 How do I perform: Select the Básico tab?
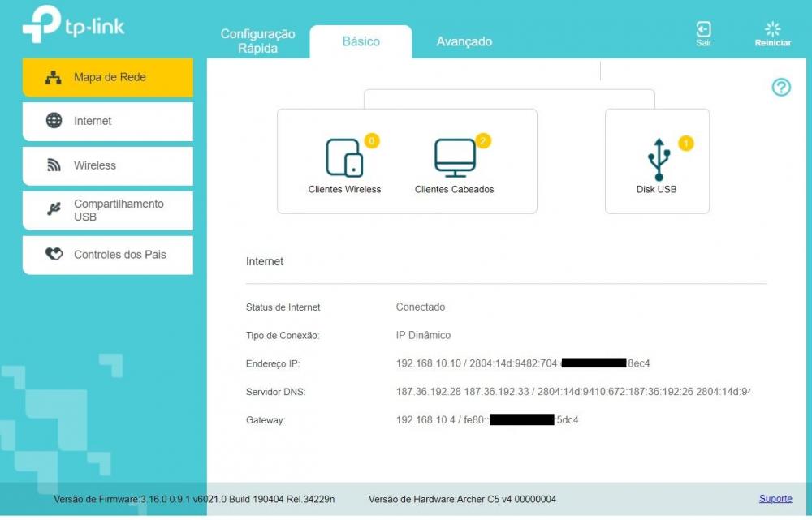click(361, 41)
